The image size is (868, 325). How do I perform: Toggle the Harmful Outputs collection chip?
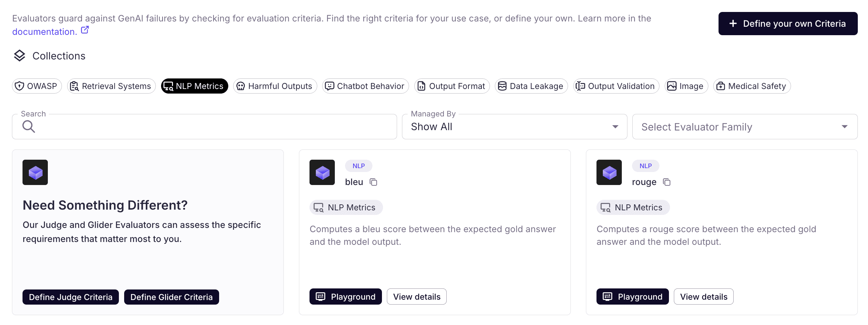pyautogui.click(x=275, y=86)
